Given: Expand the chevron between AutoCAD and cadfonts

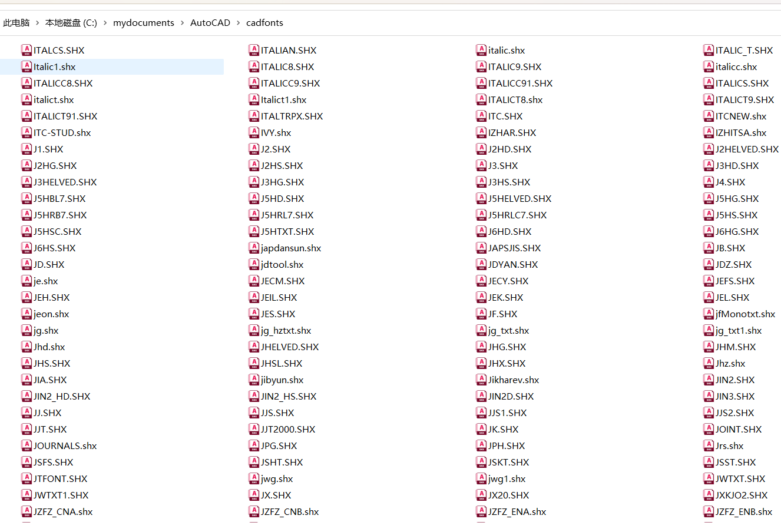Looking at the screenshot, I should coord(239,23).
